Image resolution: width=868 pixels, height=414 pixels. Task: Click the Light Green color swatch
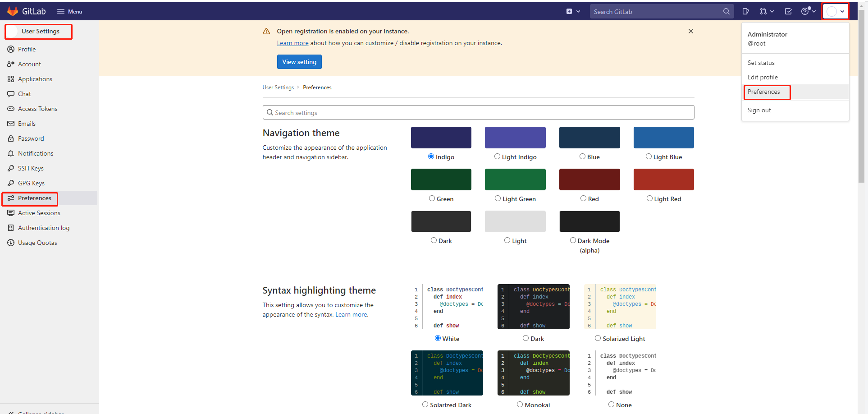pos(515,179)
